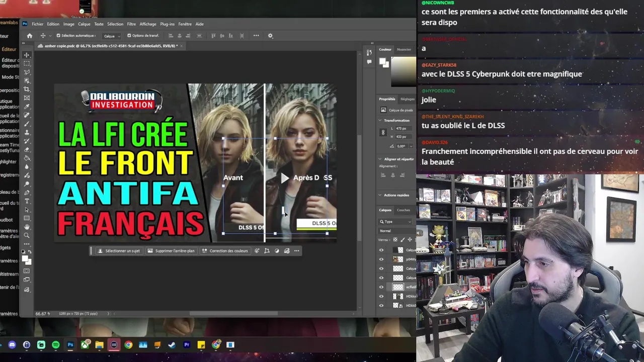
Task: Select the Hand tool
Action: [27, 227]
